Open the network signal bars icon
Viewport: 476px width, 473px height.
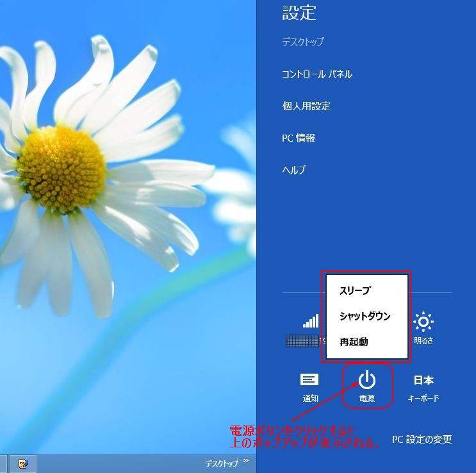(311, 321)
